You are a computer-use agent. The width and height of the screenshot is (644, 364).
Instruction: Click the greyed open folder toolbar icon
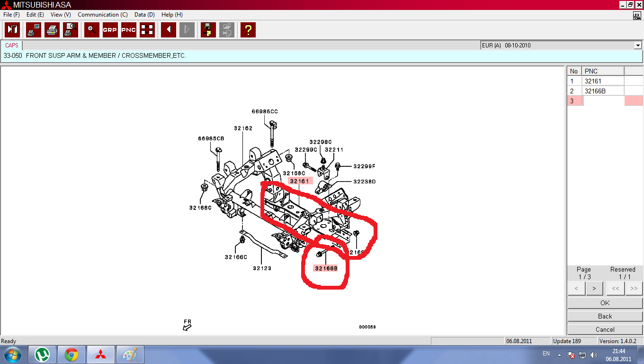[227, 30]
